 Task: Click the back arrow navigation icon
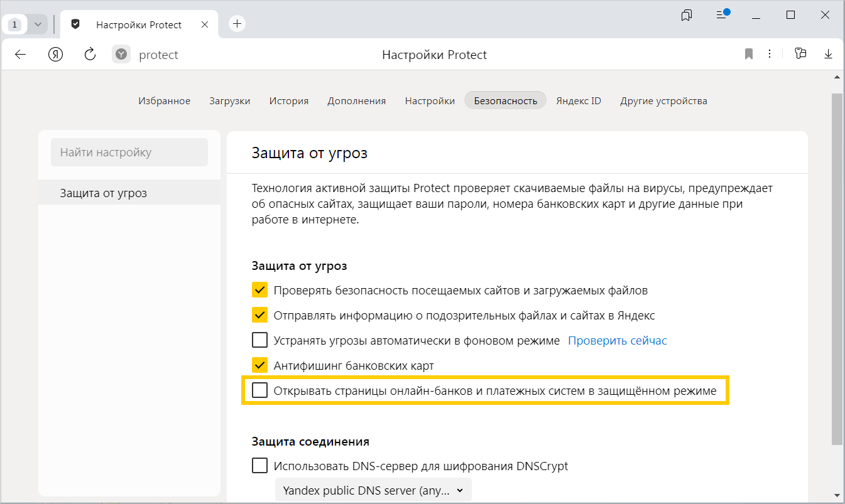click(21, 55)
